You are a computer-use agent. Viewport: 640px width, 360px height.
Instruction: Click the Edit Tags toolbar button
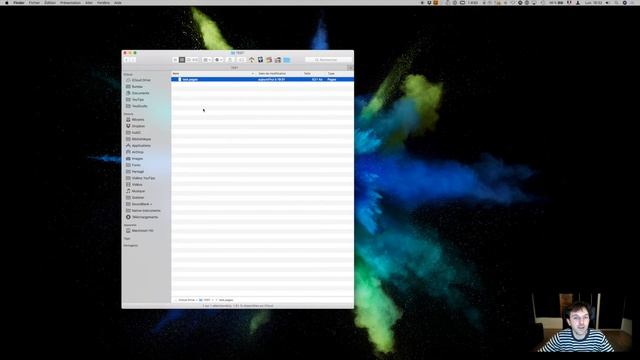pyautogui.click(x=241, y=60)
